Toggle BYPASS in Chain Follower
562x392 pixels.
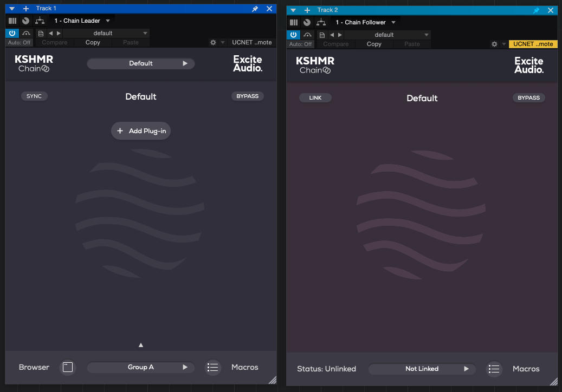coord(528,98)
